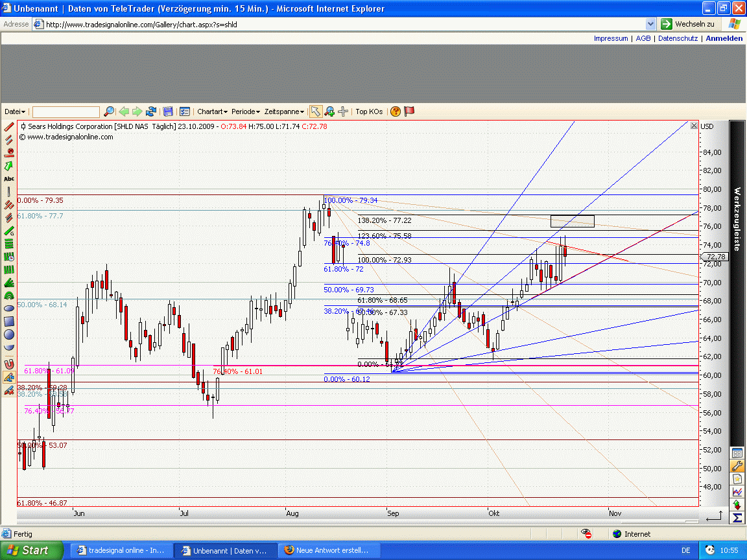Image resolution: width=747 pixels, height=560 pixels.
Task: Expand the Chartart dropdown
Action: click(212, 111)
